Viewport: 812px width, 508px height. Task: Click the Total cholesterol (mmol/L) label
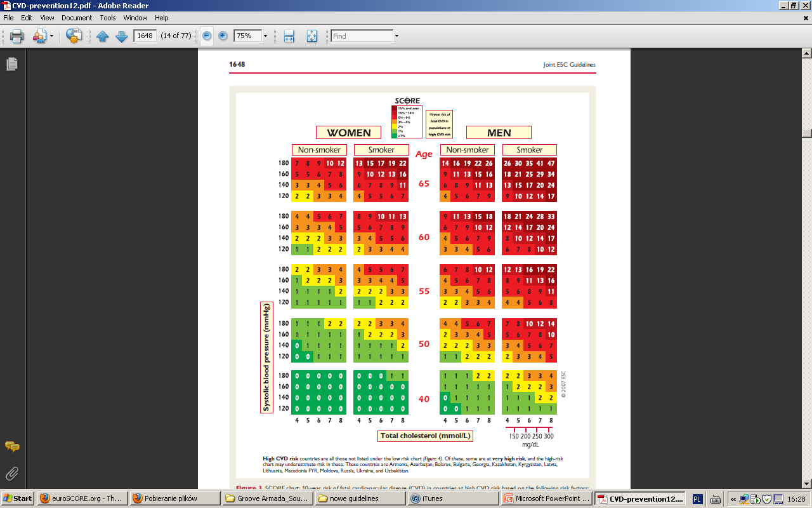[425, 436]
